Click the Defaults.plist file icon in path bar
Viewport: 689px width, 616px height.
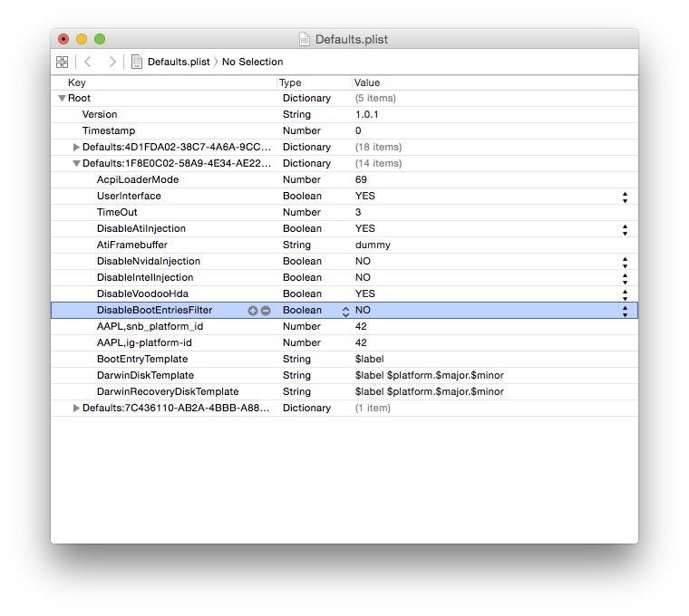(137, 62)
